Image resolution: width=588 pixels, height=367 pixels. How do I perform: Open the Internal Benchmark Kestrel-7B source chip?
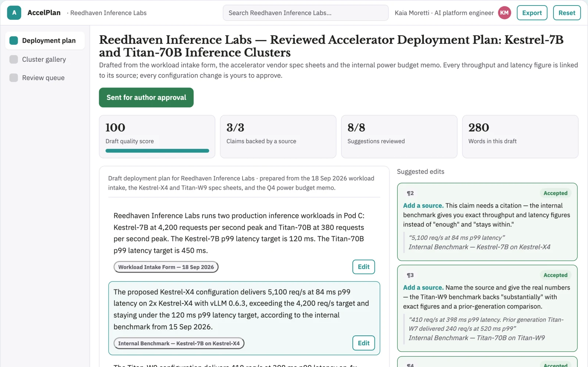coord(179,343)
